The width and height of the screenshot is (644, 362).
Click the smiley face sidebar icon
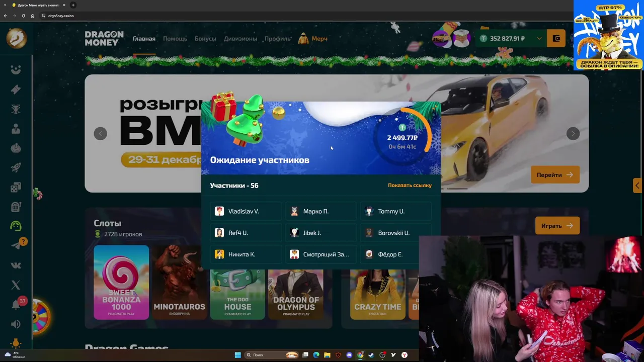click(16, 70)
